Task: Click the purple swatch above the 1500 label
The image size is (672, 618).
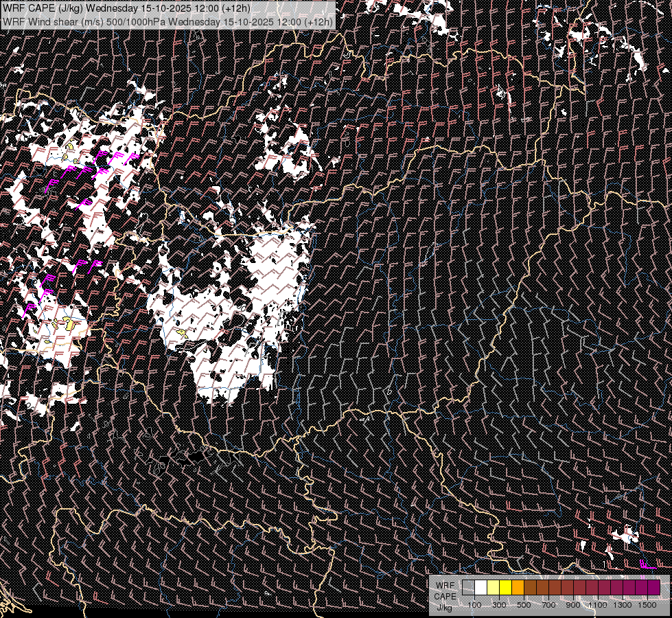Action: [654, 587]
